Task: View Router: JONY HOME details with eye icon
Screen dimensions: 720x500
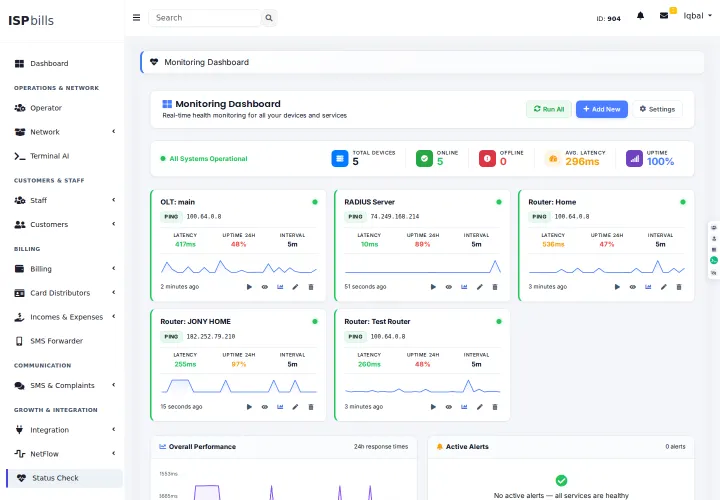Action: (x=265, y=407)
